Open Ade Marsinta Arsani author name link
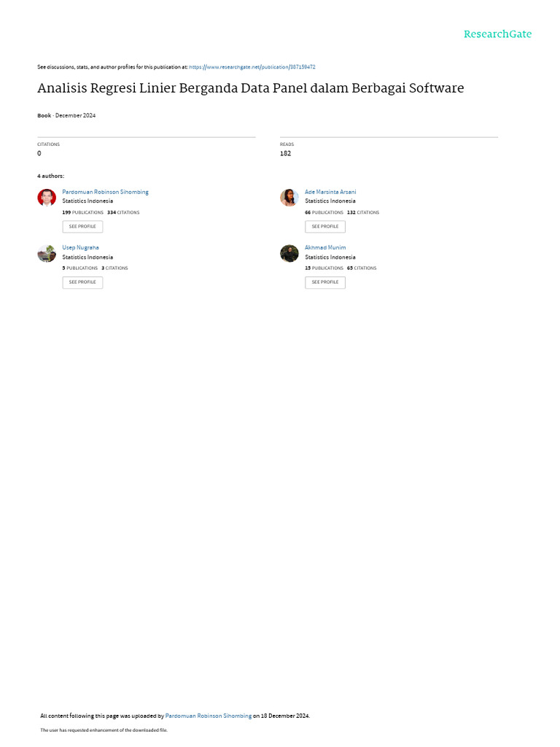This screenshot has width=560, height=747. (330, 192)
